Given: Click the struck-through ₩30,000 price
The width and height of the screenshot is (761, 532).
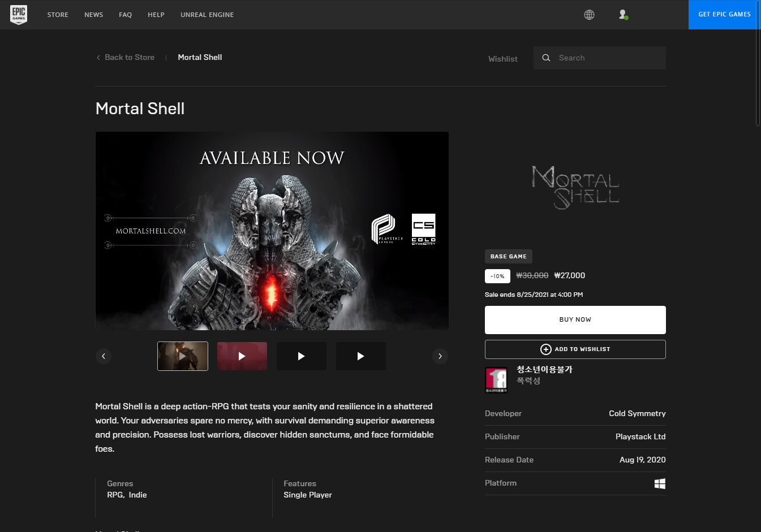Looking at the screenshot, I should (x=532, y=275).
